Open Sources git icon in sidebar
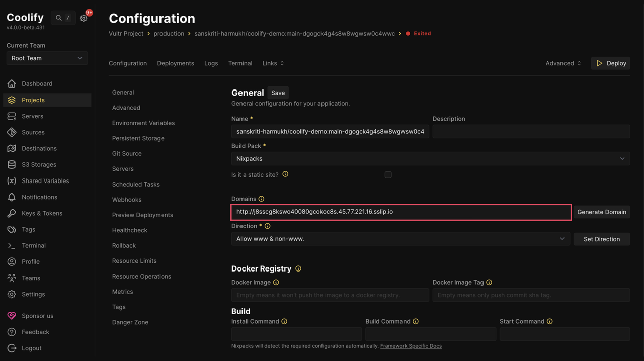This screenshot has height=361, width=644. [12, 132]
